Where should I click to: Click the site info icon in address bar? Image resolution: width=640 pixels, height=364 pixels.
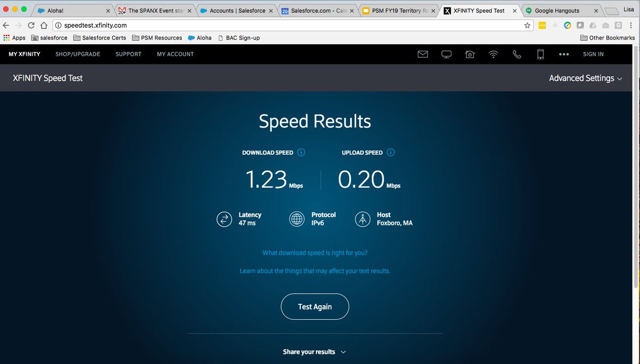[58, 25]
